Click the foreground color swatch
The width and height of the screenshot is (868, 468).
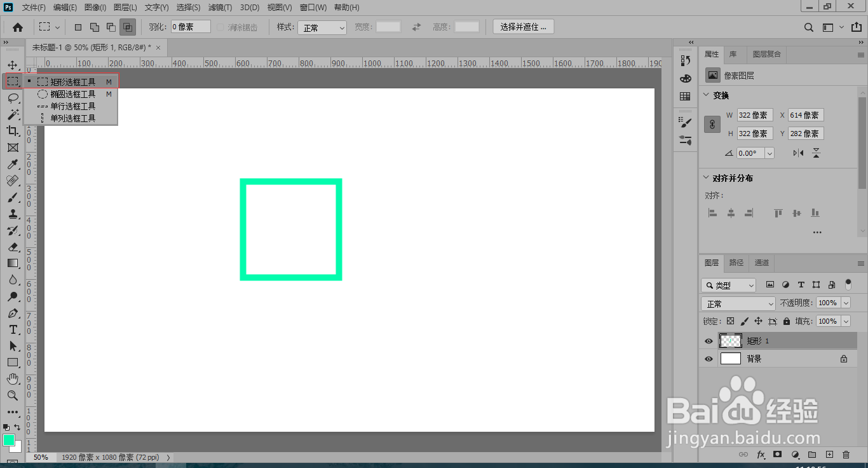pos(9,440)
